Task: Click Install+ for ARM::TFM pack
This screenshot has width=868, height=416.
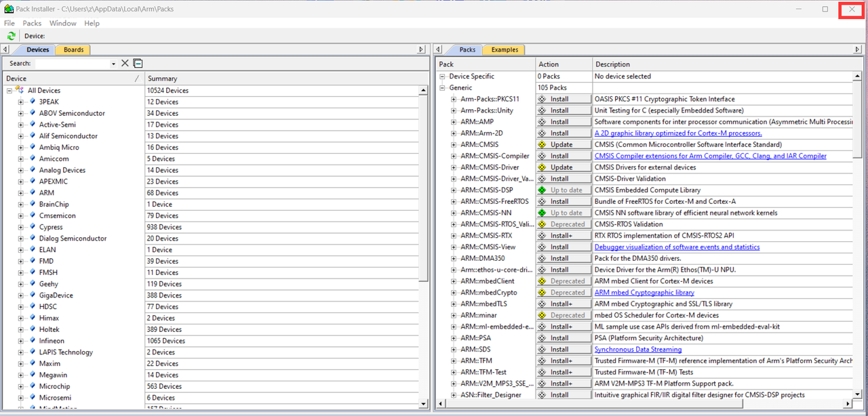Action: 564,361
